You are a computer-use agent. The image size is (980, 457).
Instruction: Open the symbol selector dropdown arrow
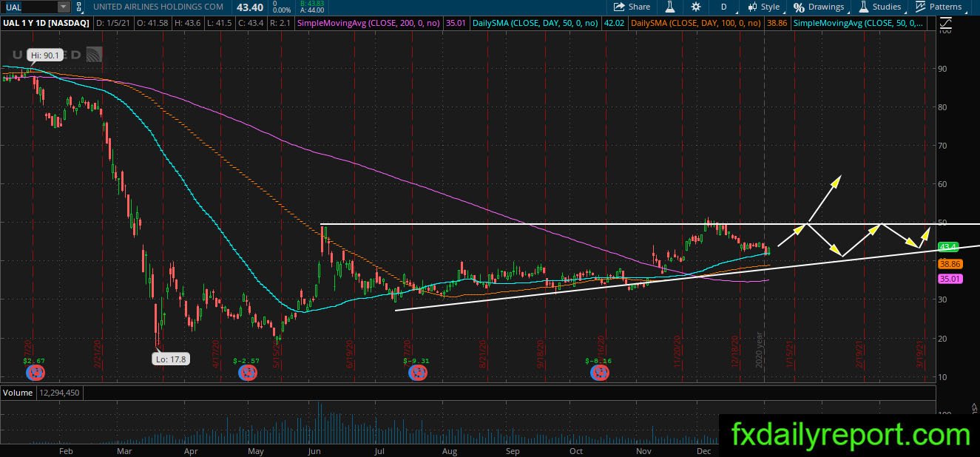pos(64,7)
